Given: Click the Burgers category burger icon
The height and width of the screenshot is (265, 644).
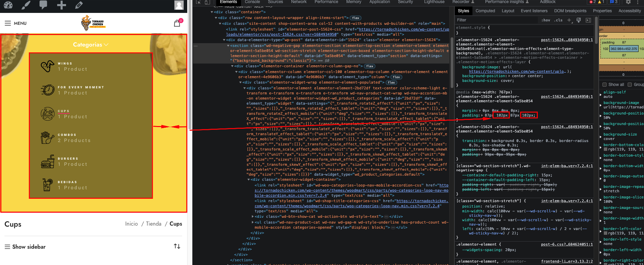Looking at the screenshot, I should [x=48, y=161].
